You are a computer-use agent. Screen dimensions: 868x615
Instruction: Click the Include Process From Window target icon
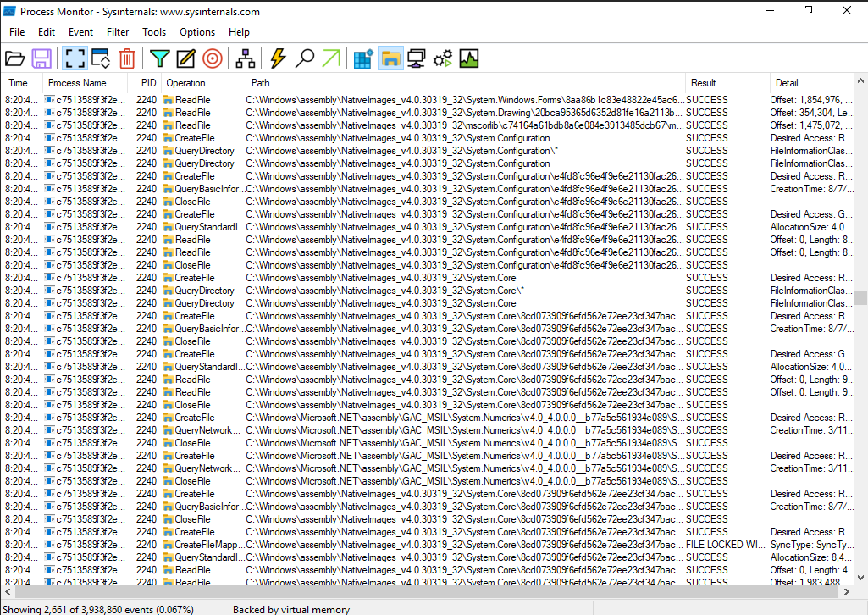click(213, 58)
